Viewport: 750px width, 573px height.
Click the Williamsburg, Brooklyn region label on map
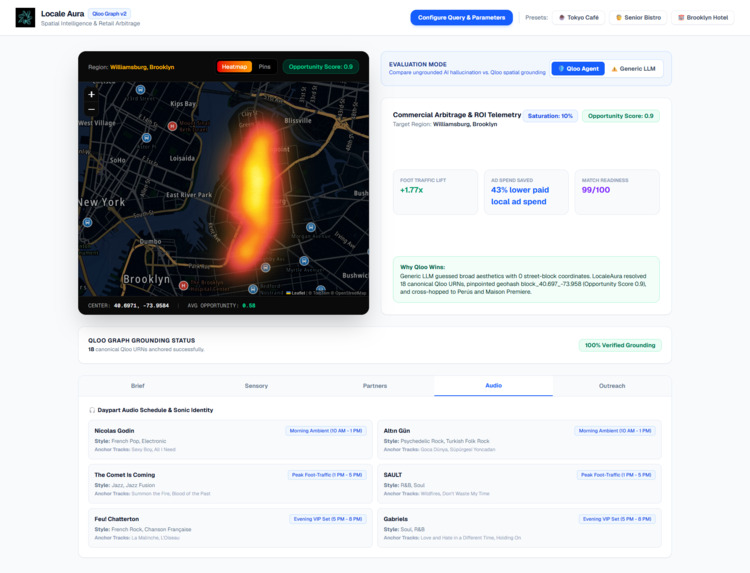(142, 67)
